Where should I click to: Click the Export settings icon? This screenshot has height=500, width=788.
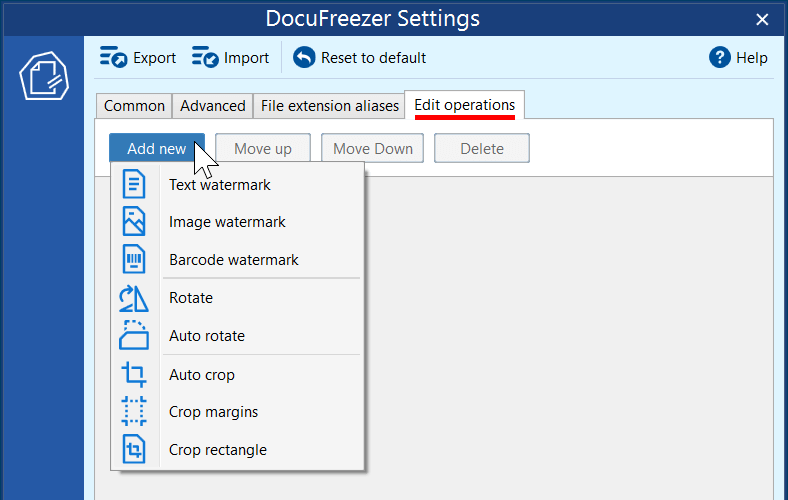point(113,57)
